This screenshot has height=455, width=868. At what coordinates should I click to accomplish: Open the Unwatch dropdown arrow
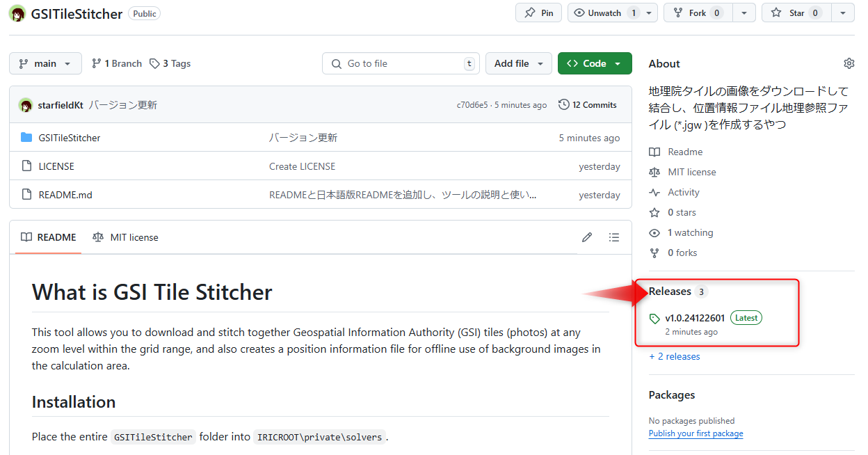point(650,13)
